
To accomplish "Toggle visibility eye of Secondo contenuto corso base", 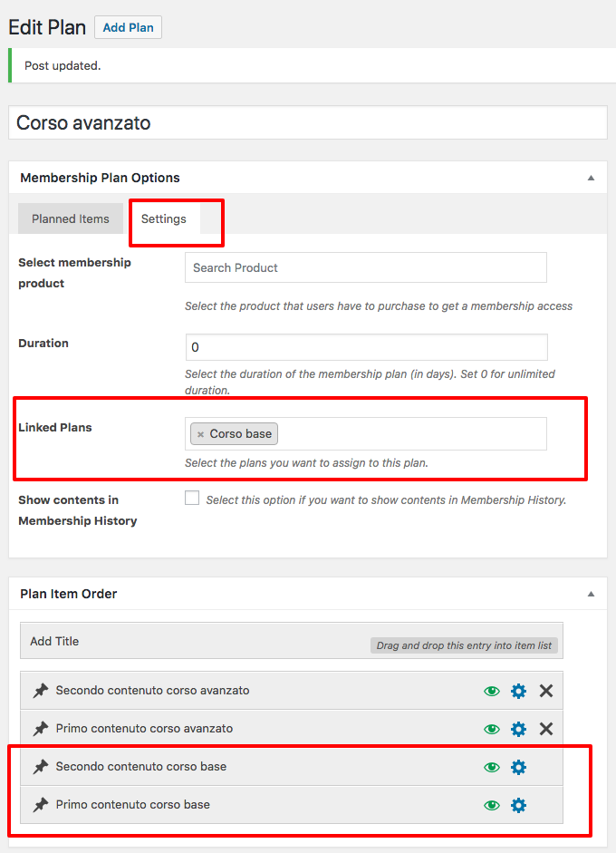I will coord(492,767).
